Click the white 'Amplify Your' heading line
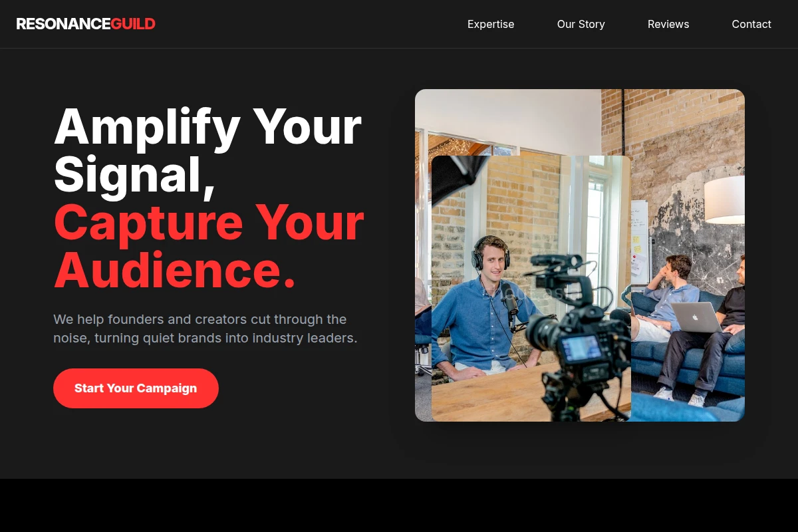 [207, 126]
